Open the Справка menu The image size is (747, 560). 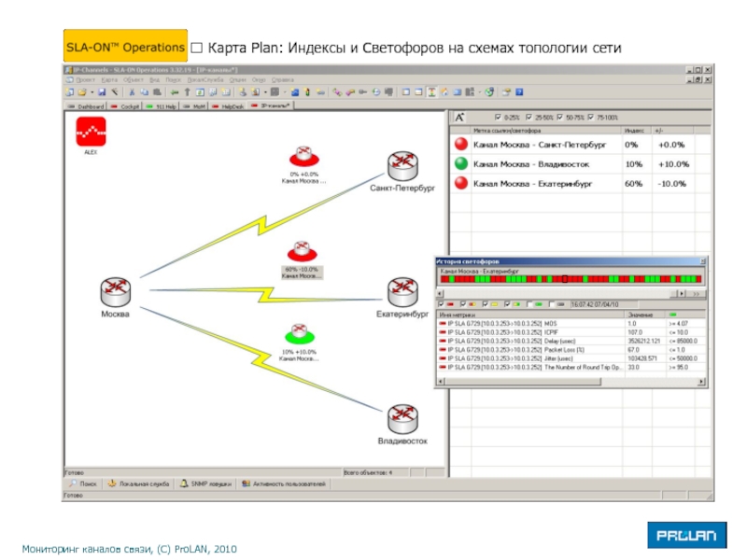click(283, 80)
